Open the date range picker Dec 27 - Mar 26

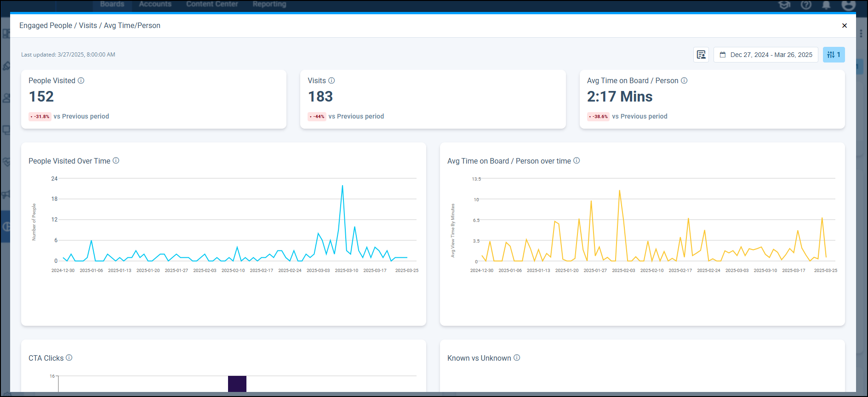[766, 55]
